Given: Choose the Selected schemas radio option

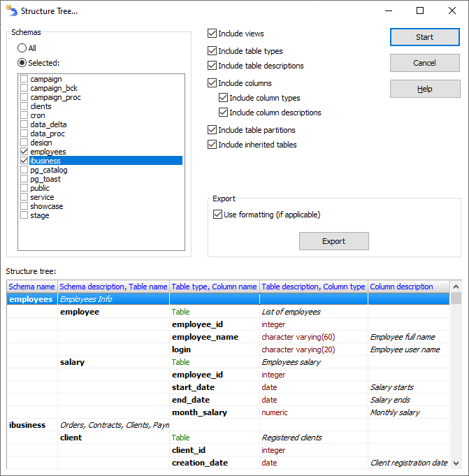Looking at the screenshot, I should (22, 63).
